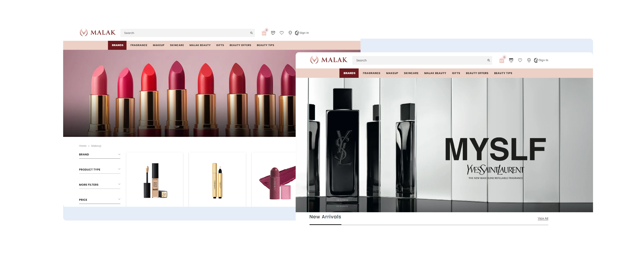The image size is (644, 261).
Task: Open FRAGRANCE menu in the left Makeup page
Action: coord(139,45)
